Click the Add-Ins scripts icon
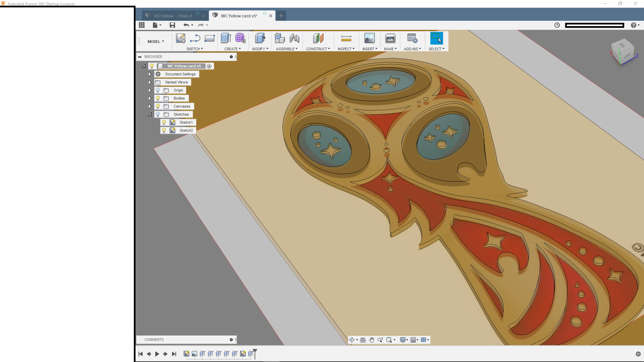Screen dimensions: 644x362 (412, 38)
